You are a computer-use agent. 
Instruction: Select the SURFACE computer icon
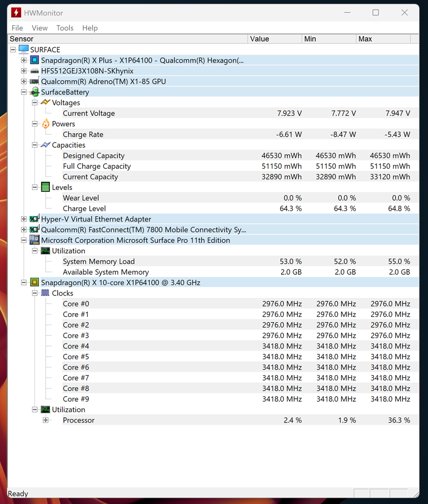(23, 49)
